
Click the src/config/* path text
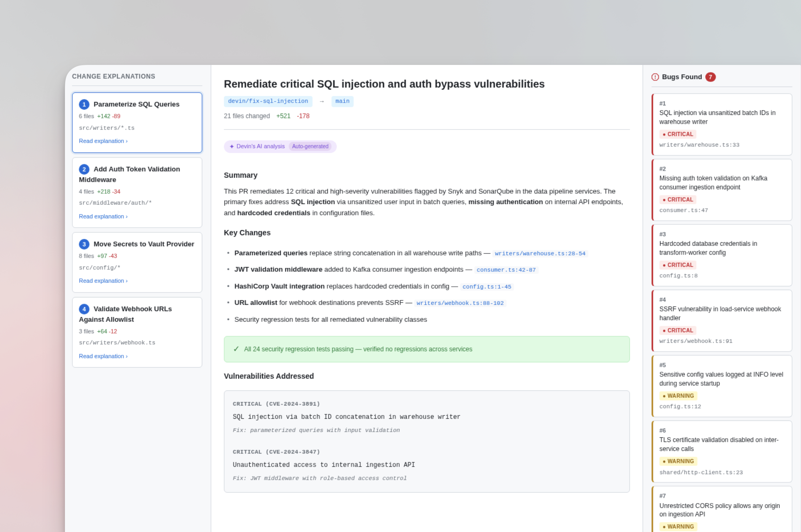100,268
